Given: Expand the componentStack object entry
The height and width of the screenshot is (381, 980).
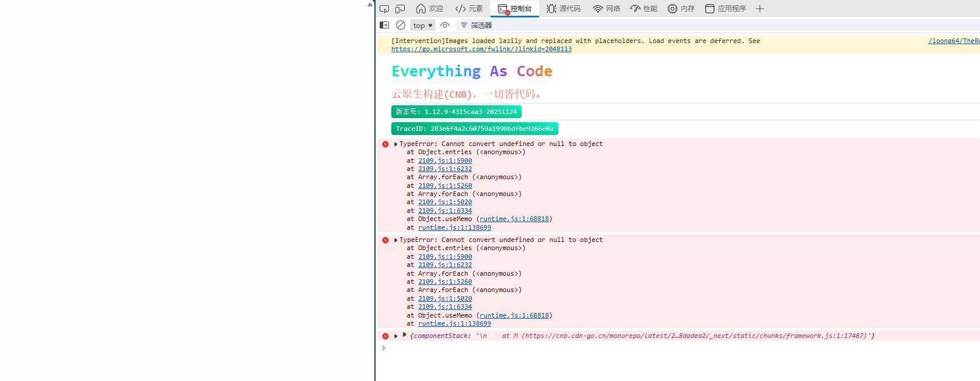Looking at the screenshot, I should pyautogui.click(x=405, y=335).
